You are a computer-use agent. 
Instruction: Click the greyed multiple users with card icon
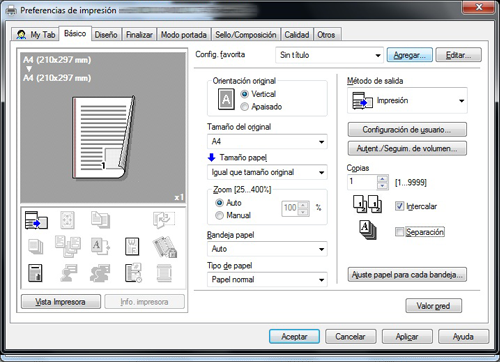(x=100, y=273)
